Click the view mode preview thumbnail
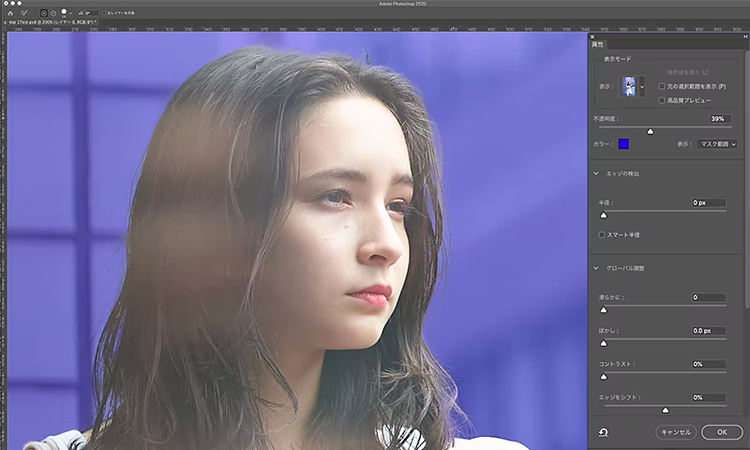This screenshot has height=450, width=750. [629, 87]
